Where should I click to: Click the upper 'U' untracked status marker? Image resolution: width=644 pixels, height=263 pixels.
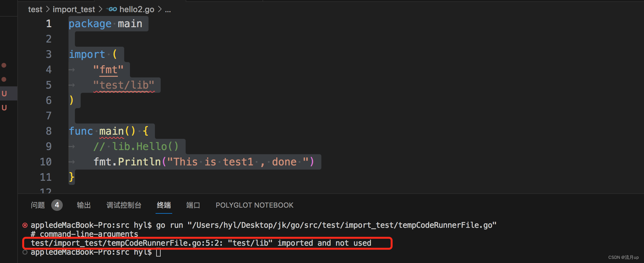click(x=4, y=93)
